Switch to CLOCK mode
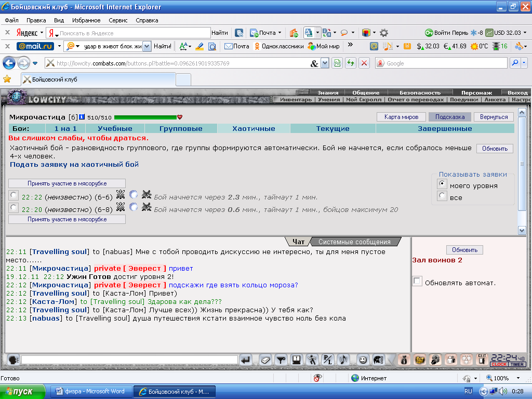532x399 pixels. (x=499, y=364)
